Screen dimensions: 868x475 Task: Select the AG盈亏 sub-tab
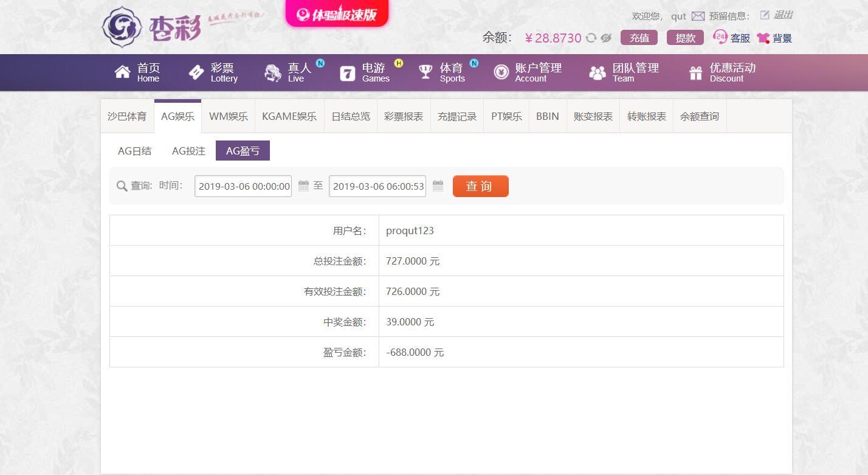coord(243,151)
